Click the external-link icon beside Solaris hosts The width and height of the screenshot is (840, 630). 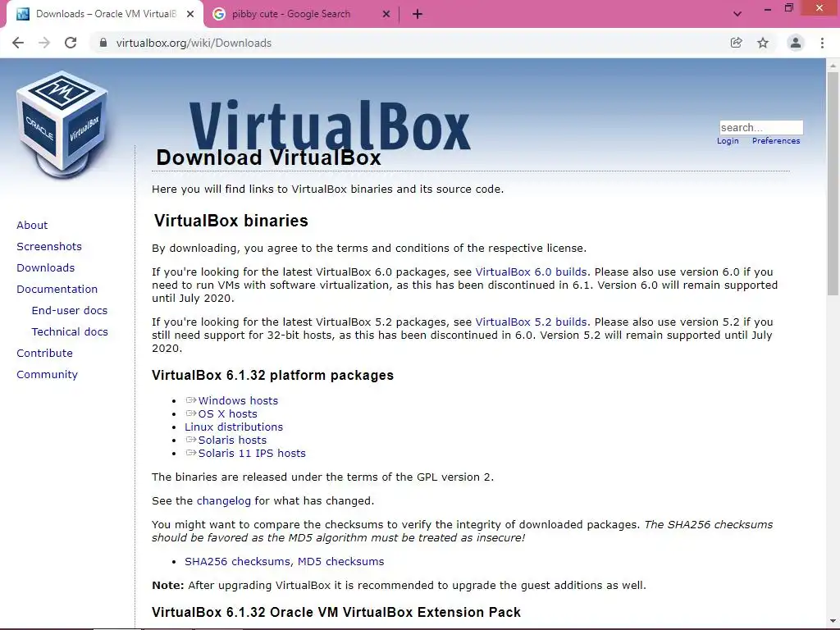[191, 440]
